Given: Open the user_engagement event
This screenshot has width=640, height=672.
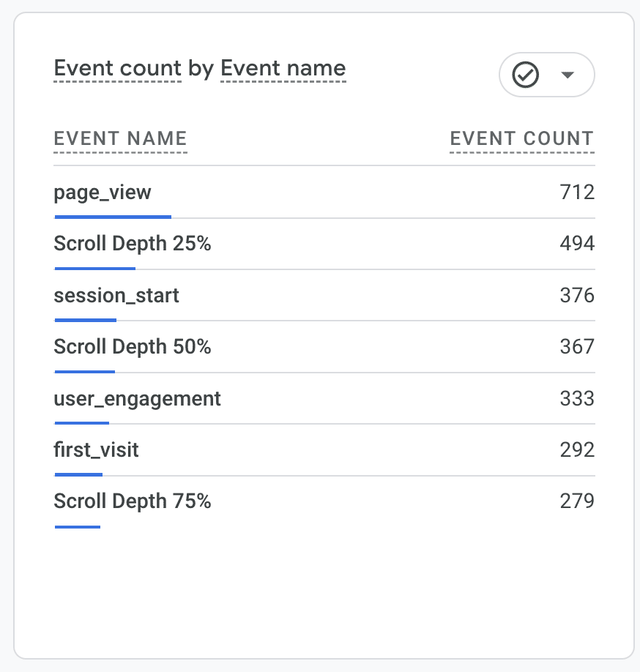Looking at the screenshot, I should click(137, 399).
